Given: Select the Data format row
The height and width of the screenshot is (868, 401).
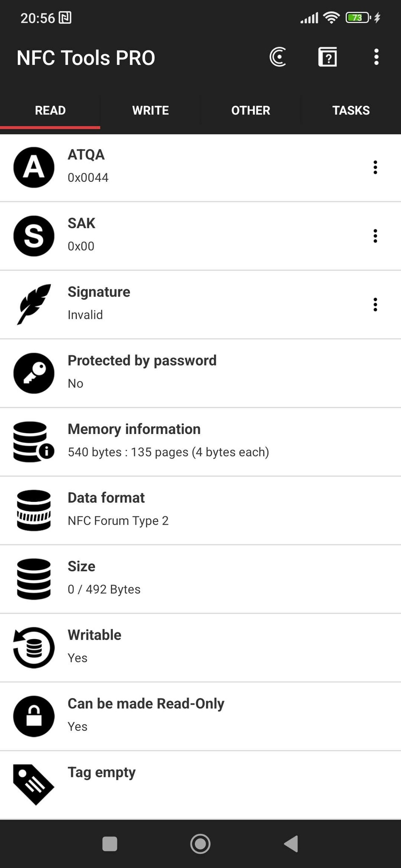Looking at the screenshot, I should [200, 511].
